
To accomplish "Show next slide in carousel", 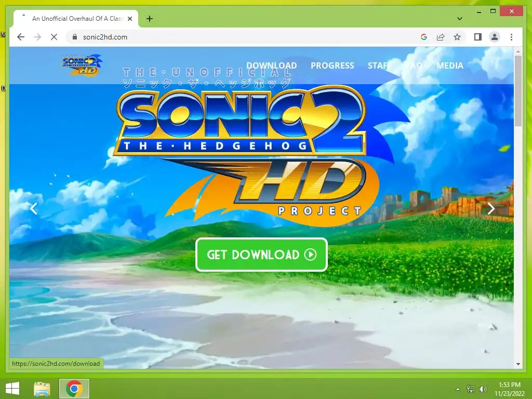I will click(x=491, y=208).
